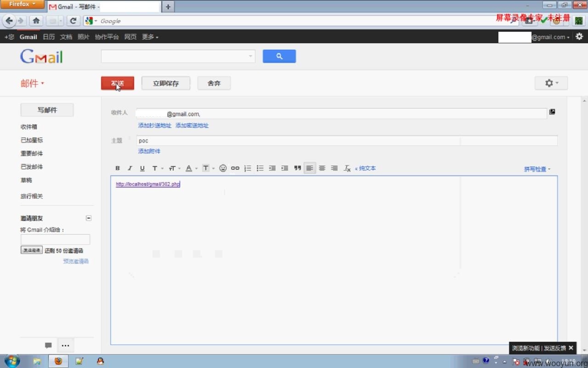Collapse the 邀请朋友 invite section
This screenshot has height=368, width=588.
tap(89, 218)
